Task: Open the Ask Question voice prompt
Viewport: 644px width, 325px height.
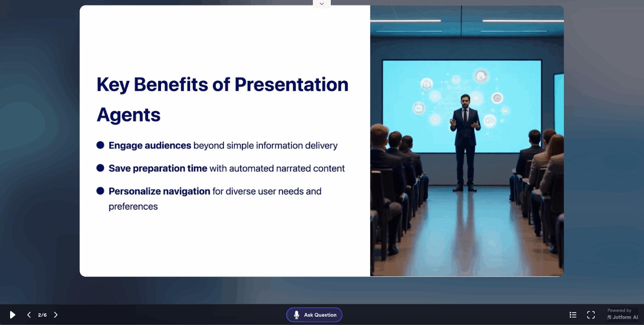Action: pos(314,315)
